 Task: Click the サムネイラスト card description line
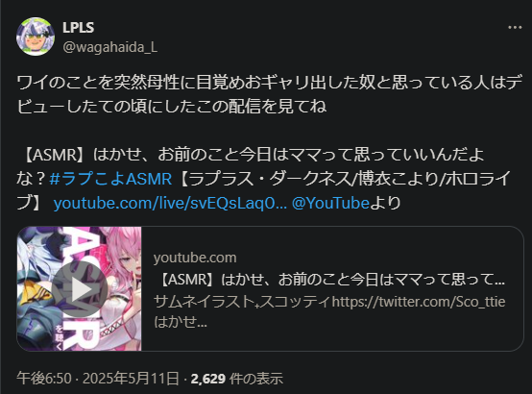click(x=329, y=302)
